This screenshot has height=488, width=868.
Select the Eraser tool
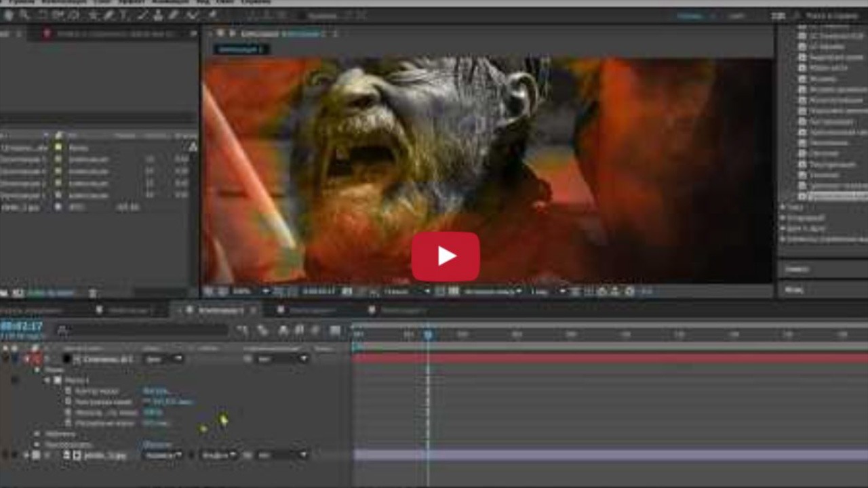(x=174, y=14)
